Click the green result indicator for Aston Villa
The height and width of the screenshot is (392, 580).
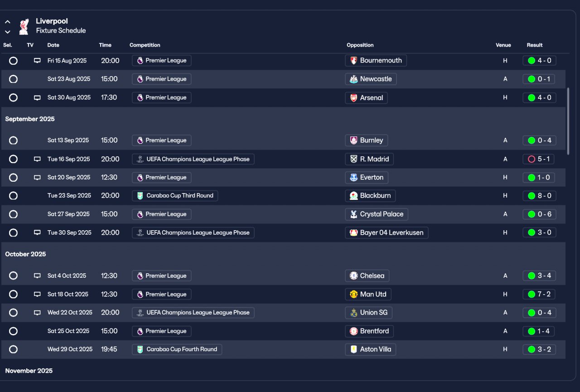point(532,349)
